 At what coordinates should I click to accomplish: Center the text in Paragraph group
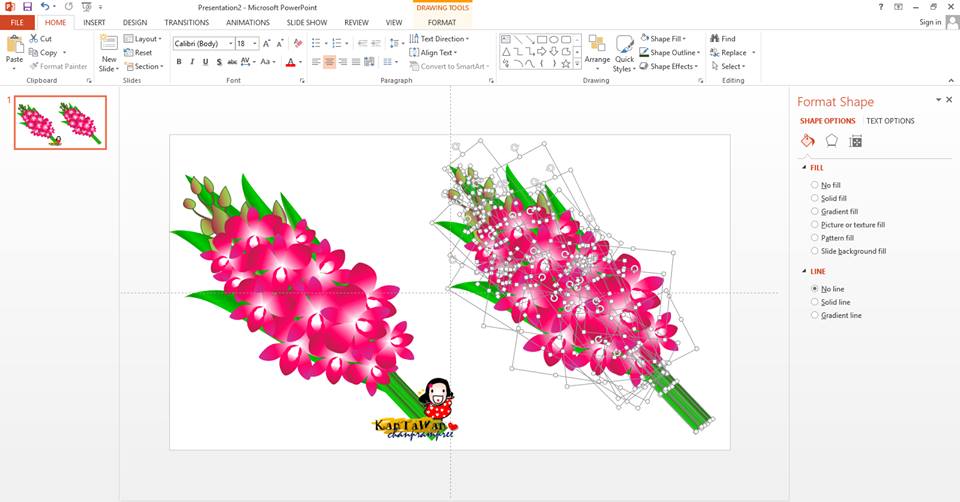click(x=329, y=62)
